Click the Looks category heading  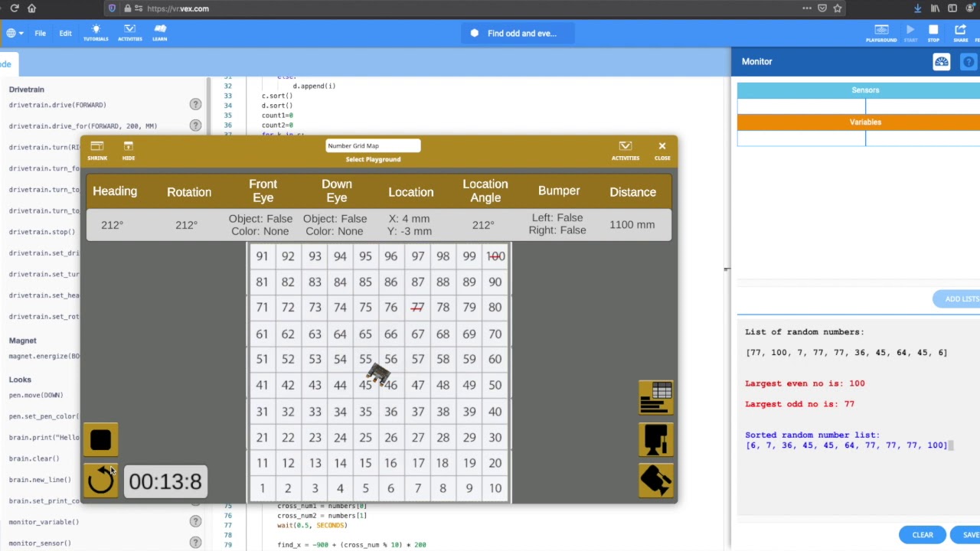pyautogui.click(x=20, y=380)
